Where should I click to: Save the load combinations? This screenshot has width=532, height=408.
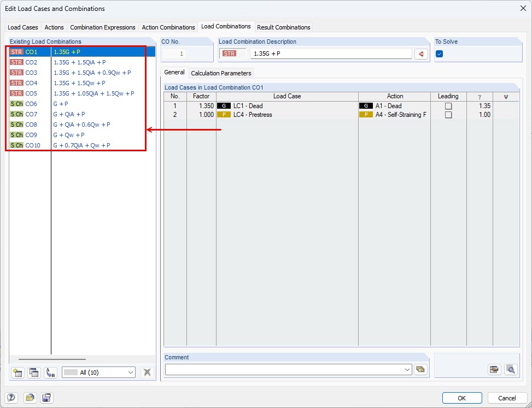(46, 398)
